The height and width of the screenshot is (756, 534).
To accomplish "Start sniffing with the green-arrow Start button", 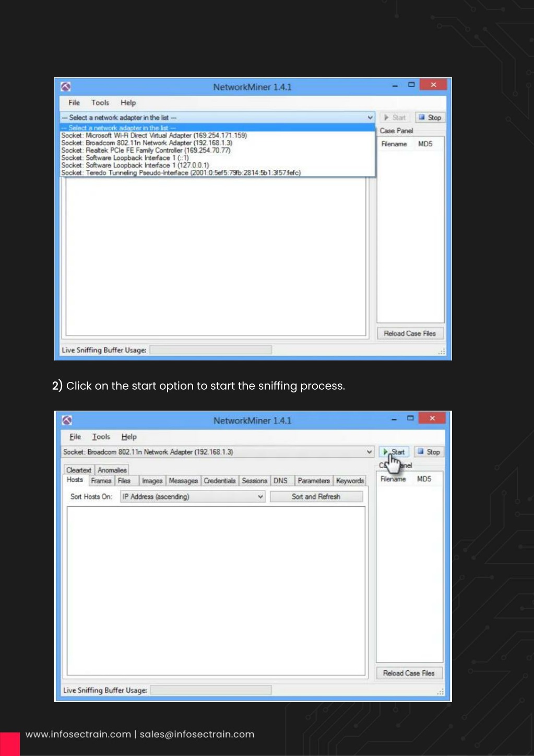I will (x=394, y=452).
